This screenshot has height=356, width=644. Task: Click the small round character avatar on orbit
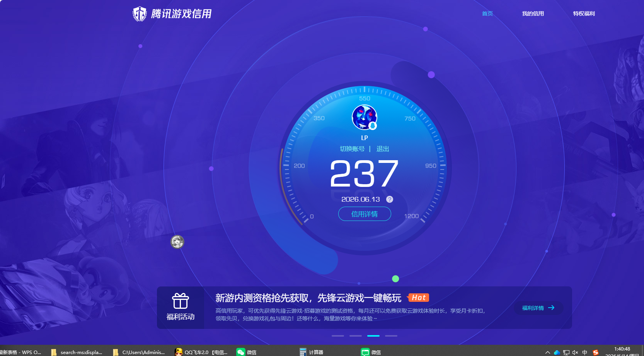[177, 242]
